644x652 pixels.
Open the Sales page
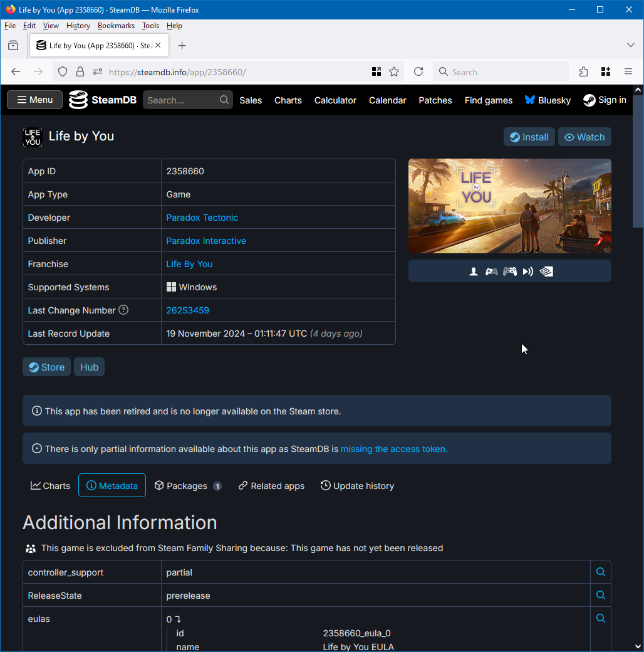(x=251, y=100)
